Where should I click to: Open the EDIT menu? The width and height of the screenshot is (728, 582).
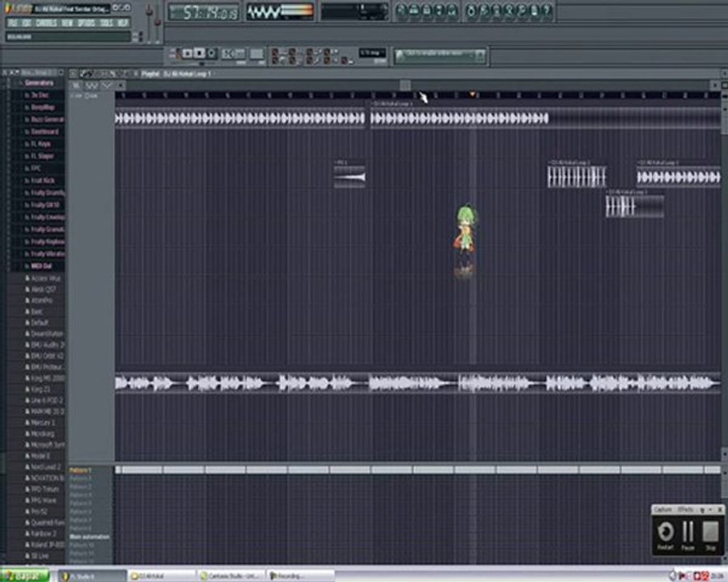click(27, 23)
